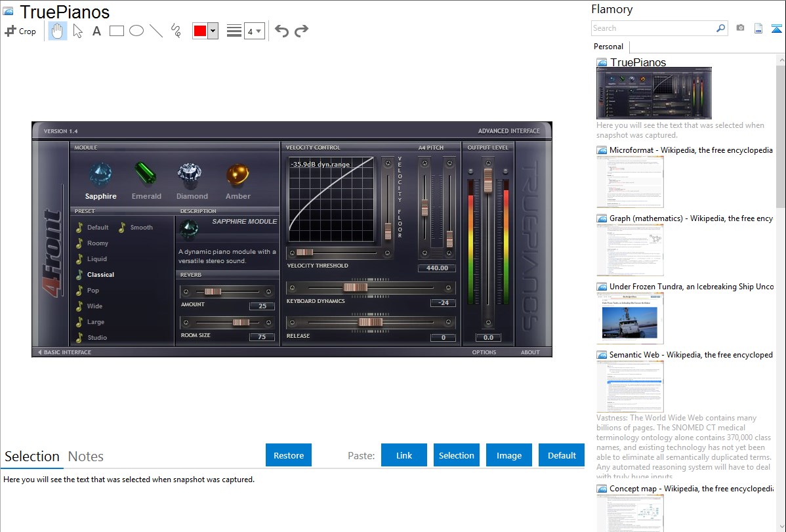This screenshot has height=532, width=786.
Task: Click the Room Size slider handle
Action: point(241,322)
